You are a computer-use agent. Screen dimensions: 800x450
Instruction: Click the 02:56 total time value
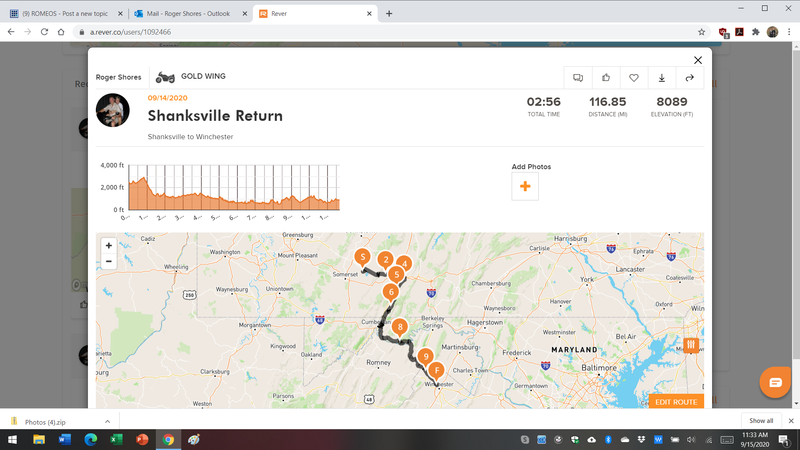point(543,102)
